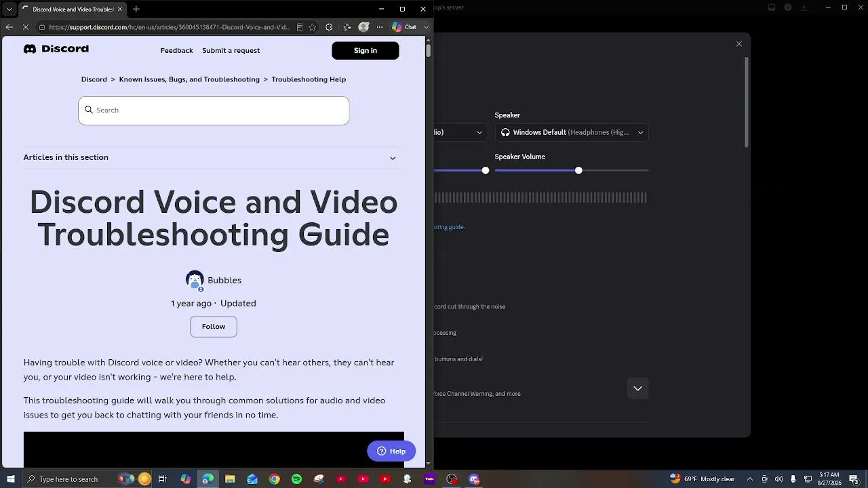
Task: Open the Speaker device dropdown
Action: (x=572, y=132)
